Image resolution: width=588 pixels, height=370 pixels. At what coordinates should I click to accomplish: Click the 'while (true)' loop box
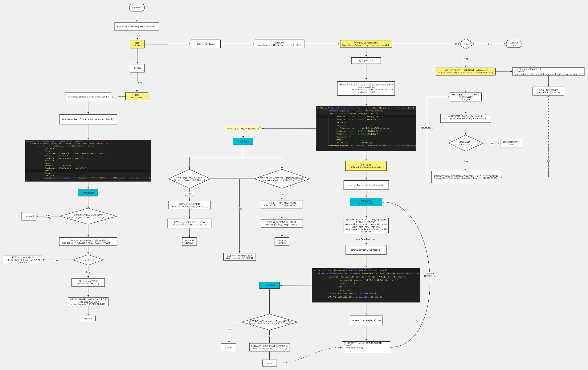coord(465,97)
